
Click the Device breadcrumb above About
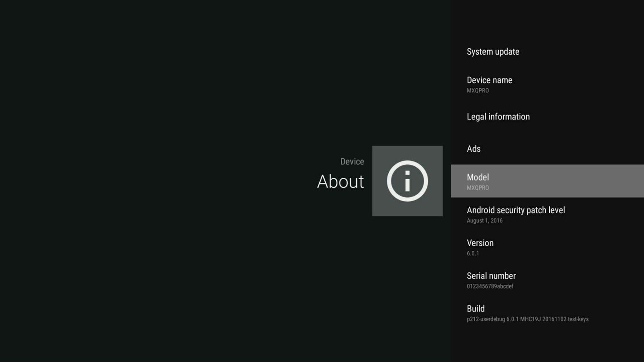point(352,162)
